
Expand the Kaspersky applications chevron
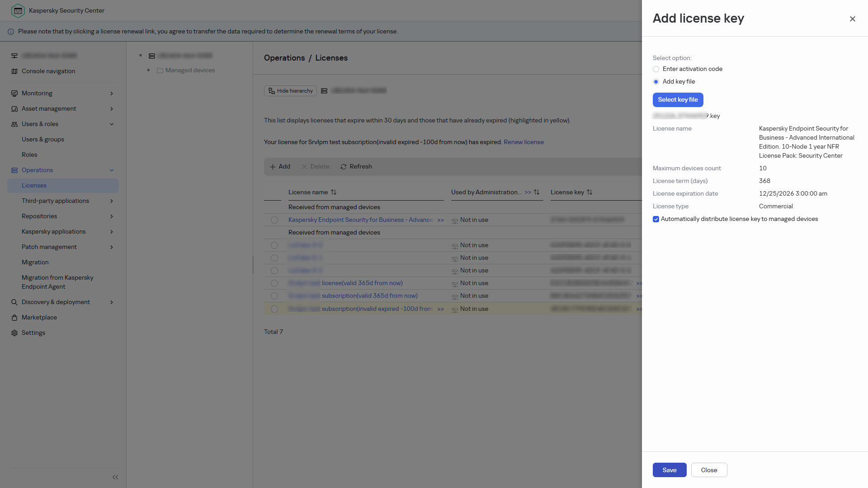(112, 232)
